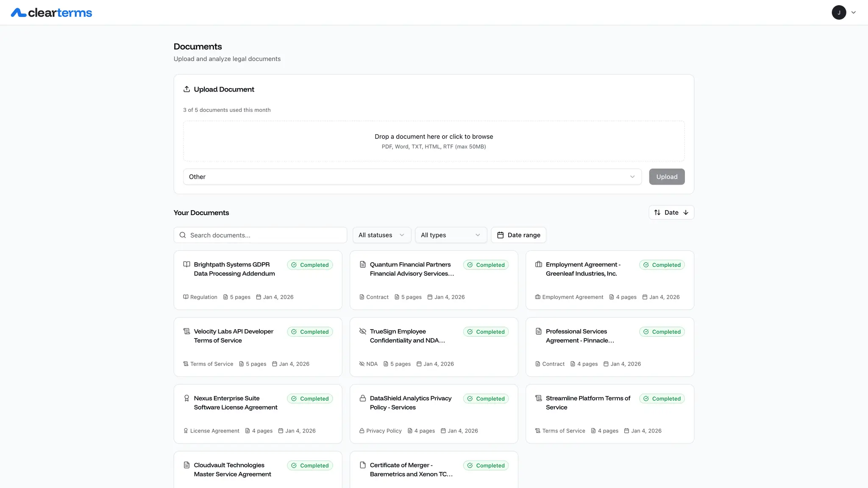Click the book icon on Brightpath card
868x488 pixels.
[x=186, y=264]
